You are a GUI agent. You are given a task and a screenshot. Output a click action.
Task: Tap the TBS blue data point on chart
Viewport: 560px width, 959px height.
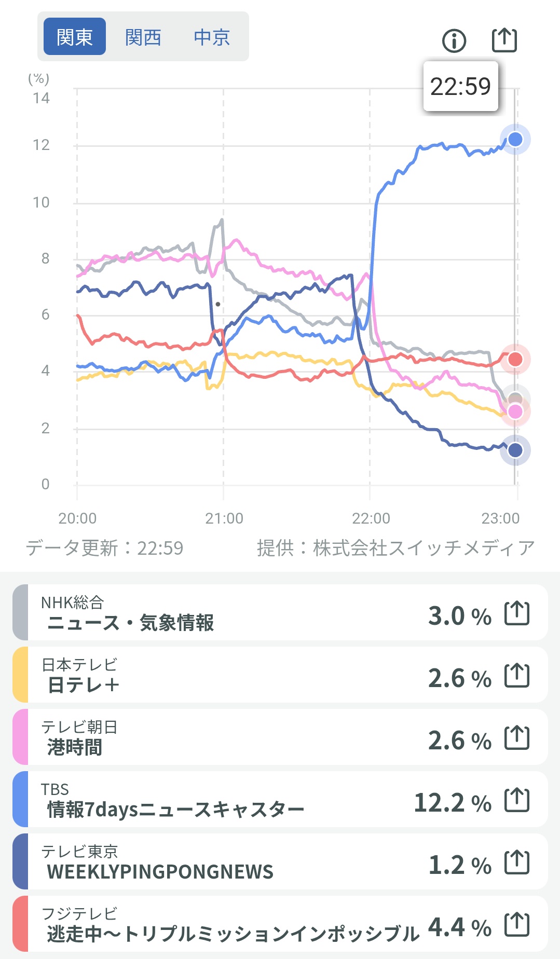[515, 139]
